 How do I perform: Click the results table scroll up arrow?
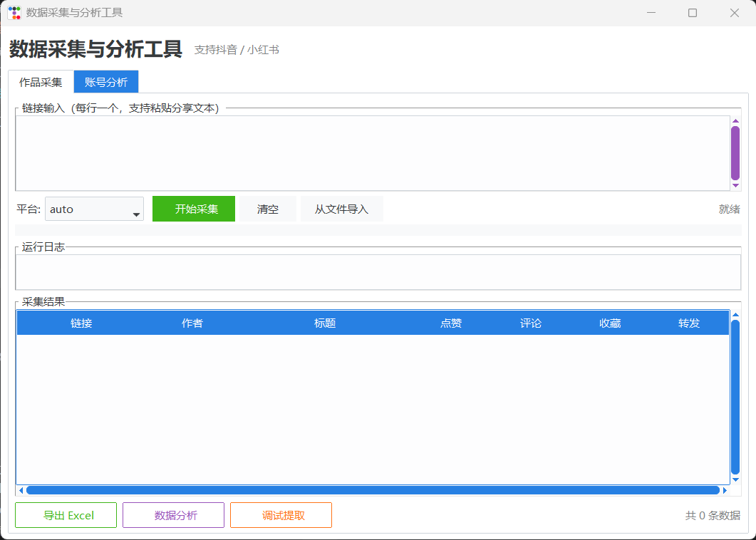coord(735,314)
